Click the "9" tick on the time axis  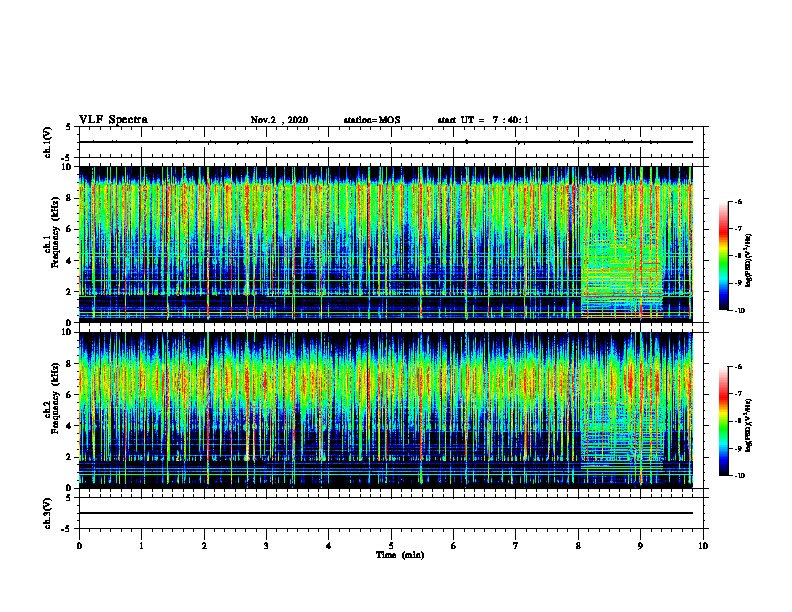641,546
